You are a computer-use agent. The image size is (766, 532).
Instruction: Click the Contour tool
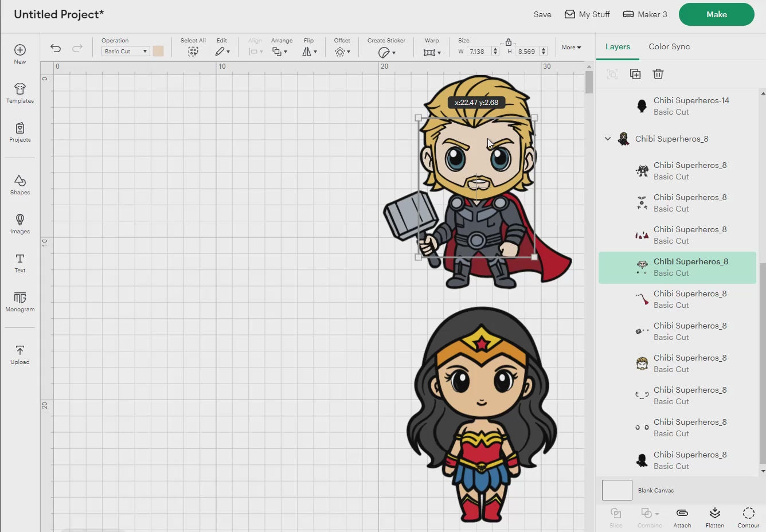748,517
